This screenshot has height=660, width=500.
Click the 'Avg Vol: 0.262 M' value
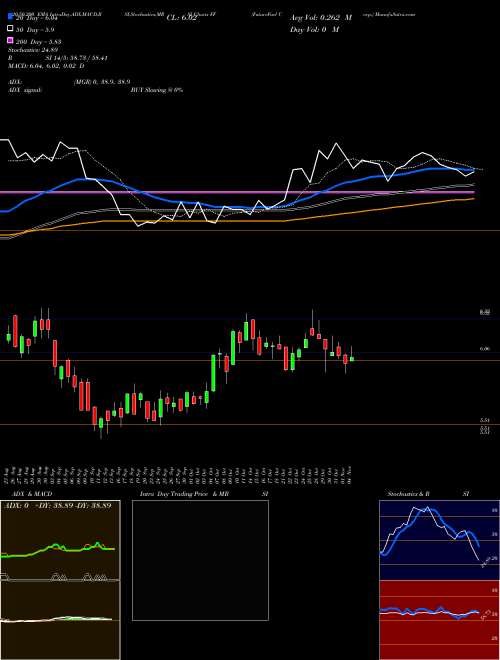coord(321,18)
